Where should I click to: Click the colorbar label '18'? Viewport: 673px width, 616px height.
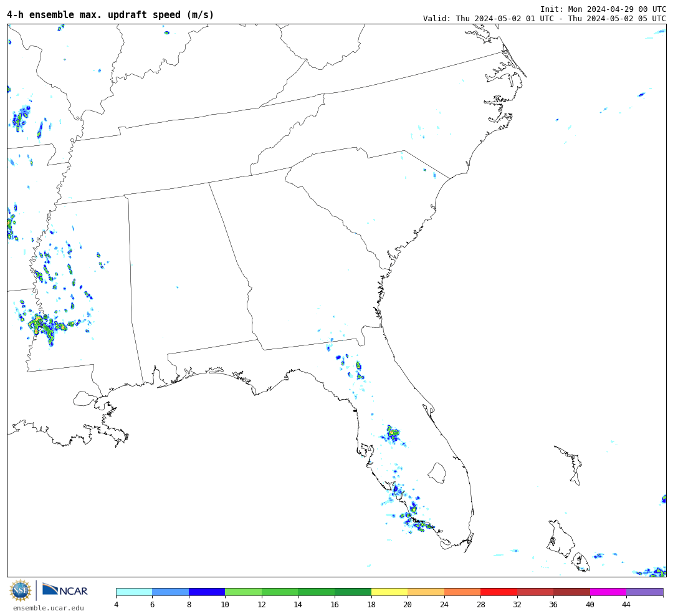pos(371,604)
